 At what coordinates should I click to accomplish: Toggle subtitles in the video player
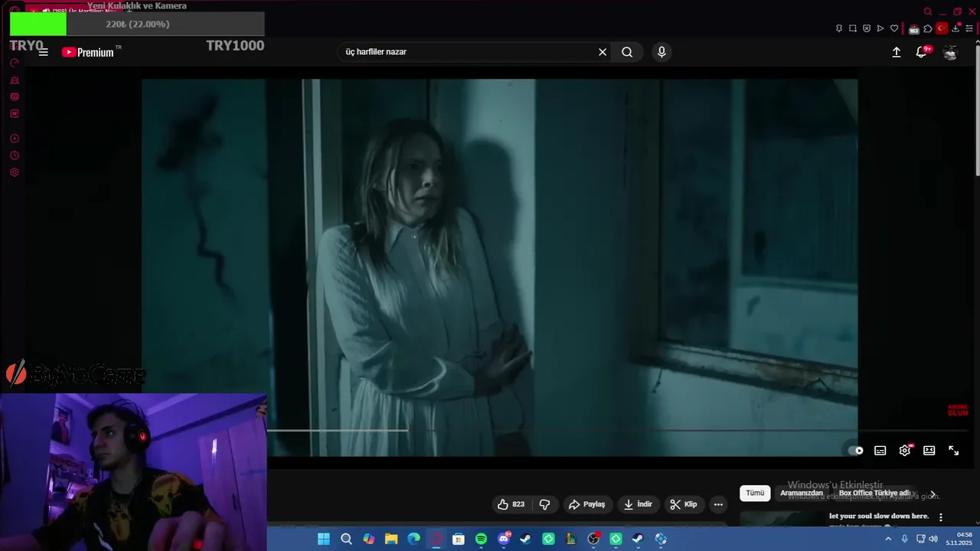[880, 451]
